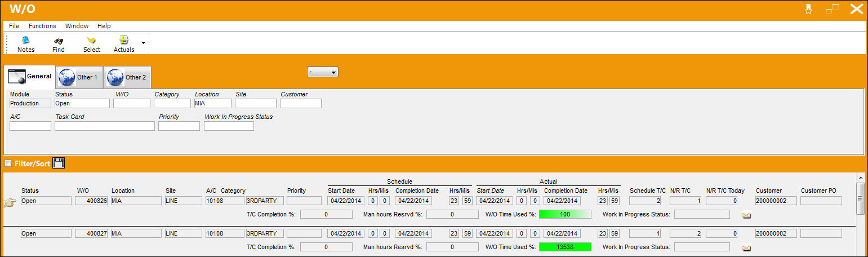The width and height of the screenshot is (868, 257).
Task: Click the pin icon in title bar
Action: point(808,9)
